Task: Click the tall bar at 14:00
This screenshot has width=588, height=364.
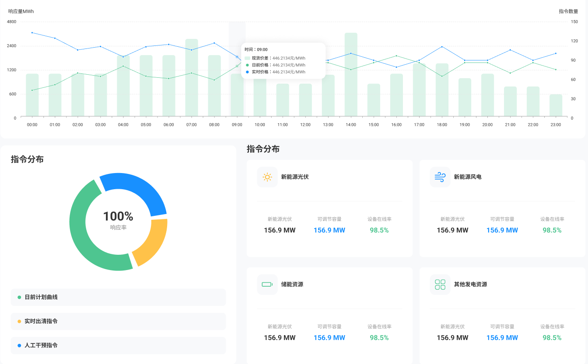Action: pos(351,74)
